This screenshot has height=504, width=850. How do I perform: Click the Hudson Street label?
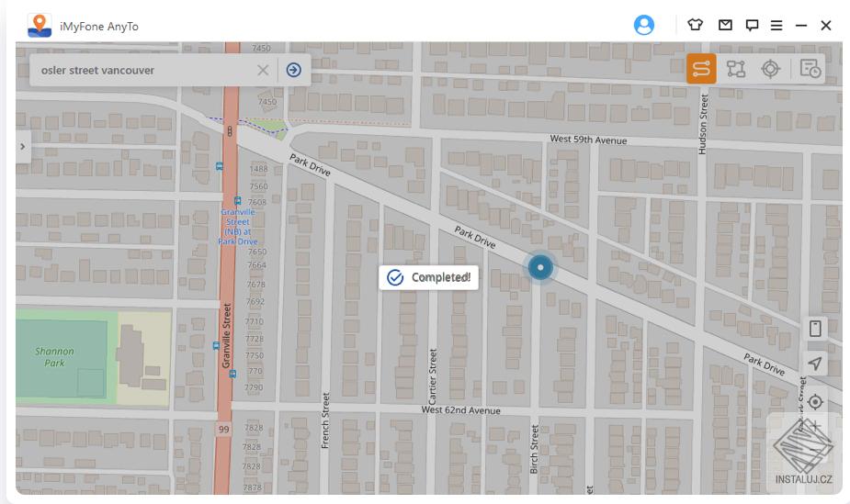703,125
